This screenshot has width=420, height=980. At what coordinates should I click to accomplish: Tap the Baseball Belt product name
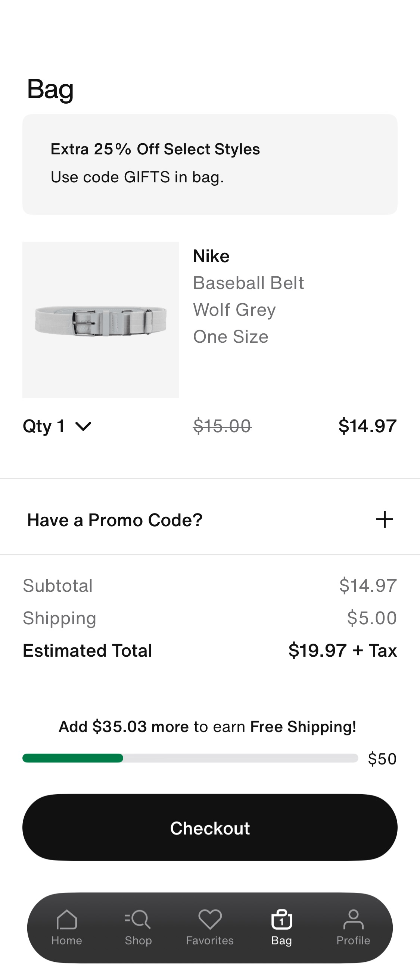tap(248, 283)
